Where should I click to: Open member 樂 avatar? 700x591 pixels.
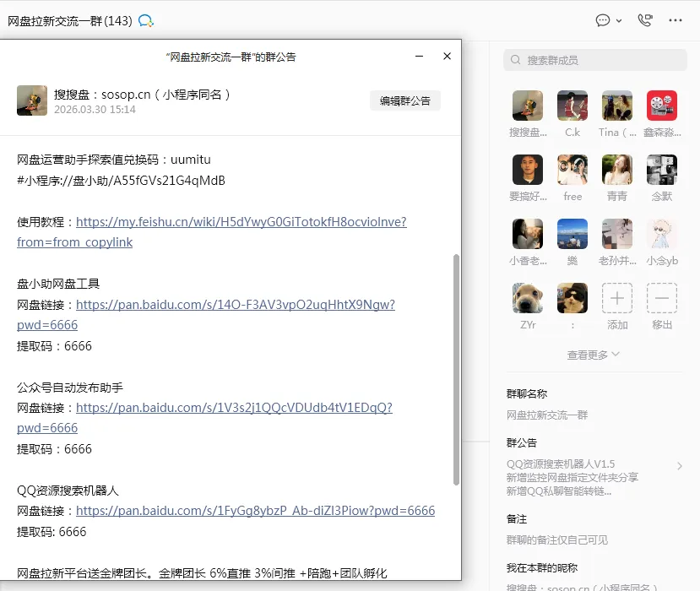(x=572, y=234)
